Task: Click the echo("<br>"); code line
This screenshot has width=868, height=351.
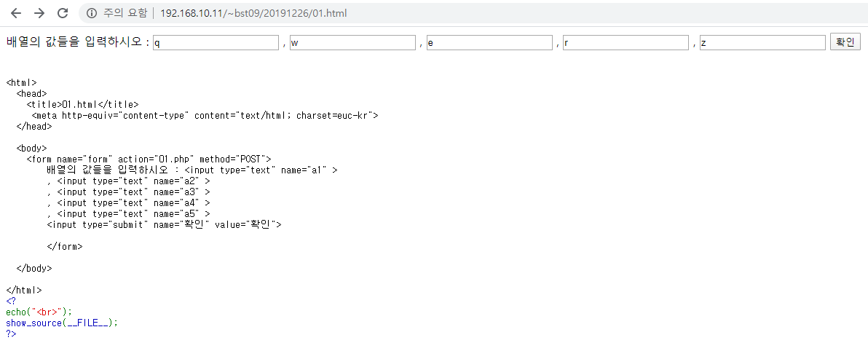Action: click(39, 312)
